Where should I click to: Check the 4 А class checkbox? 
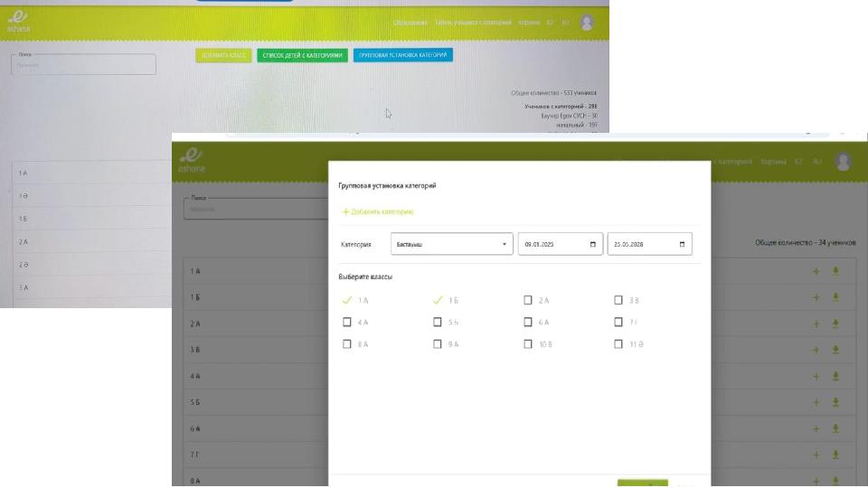pyautogui.click(x=347, y=322)
